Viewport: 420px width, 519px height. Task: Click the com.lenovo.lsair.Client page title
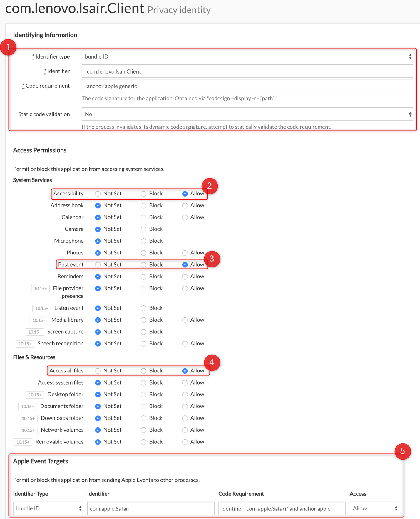[75, 8]
